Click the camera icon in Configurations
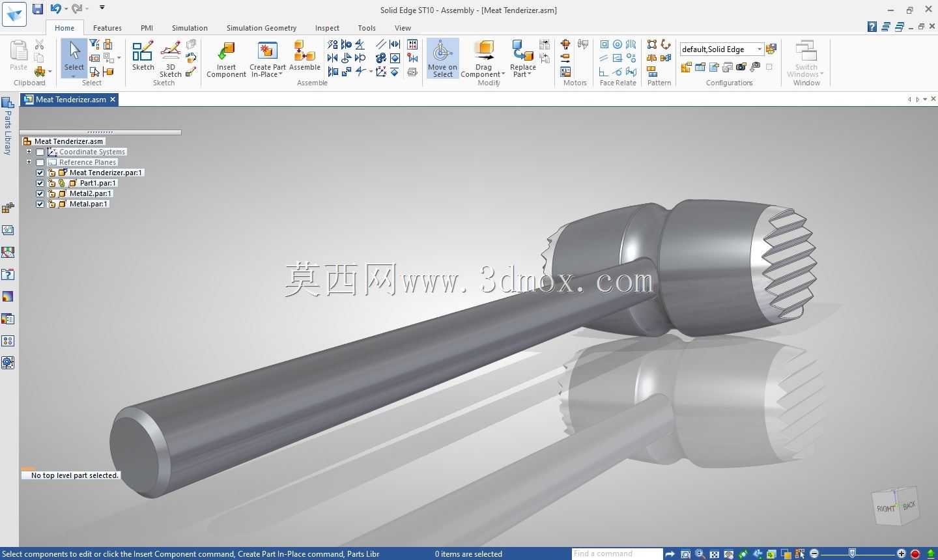Viewport: 938px width, 560px height. (x=741, y=67)
